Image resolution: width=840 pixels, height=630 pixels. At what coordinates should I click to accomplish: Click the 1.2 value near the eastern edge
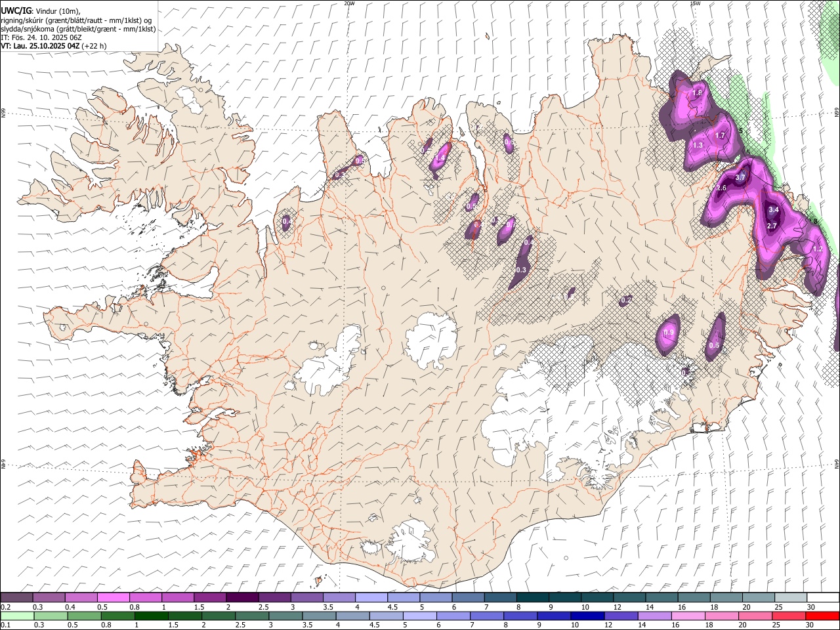(x=817, y=249)
